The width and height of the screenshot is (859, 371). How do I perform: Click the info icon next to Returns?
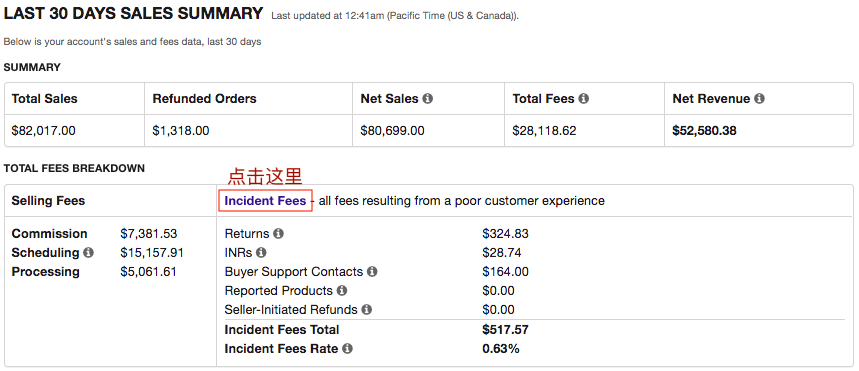point(278,233)
